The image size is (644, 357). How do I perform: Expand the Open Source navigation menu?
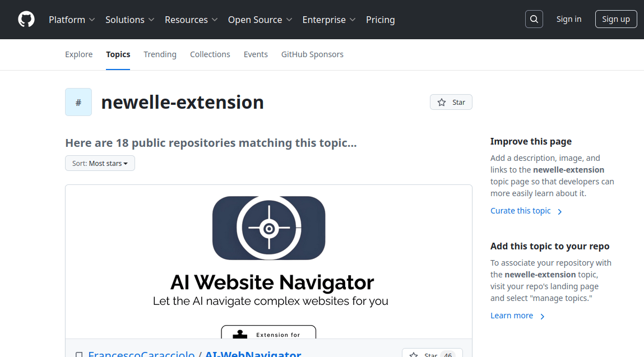[255, 19]
